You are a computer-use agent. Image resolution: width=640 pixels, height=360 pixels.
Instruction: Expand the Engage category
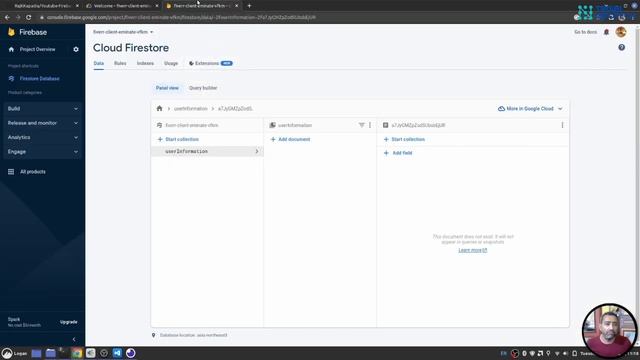(42, 151)
